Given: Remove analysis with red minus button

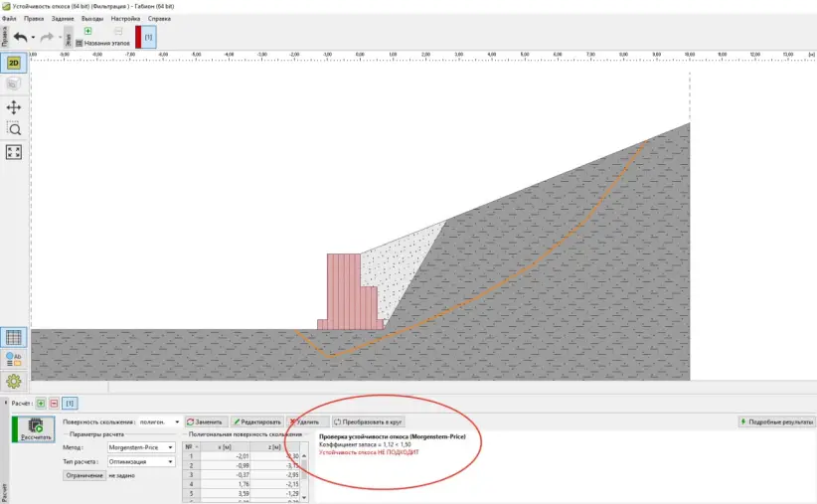Looking at the screenshot, I should click(53, 404).
